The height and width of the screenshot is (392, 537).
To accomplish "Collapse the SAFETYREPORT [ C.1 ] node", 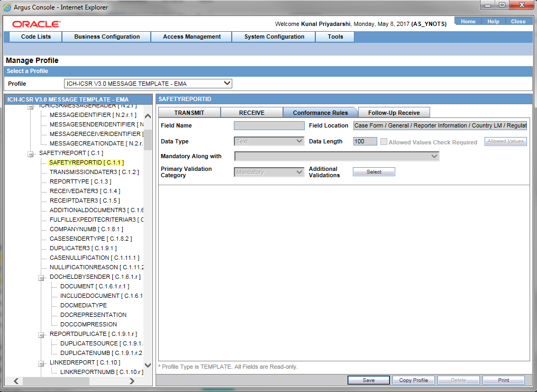I will point(31,154).
